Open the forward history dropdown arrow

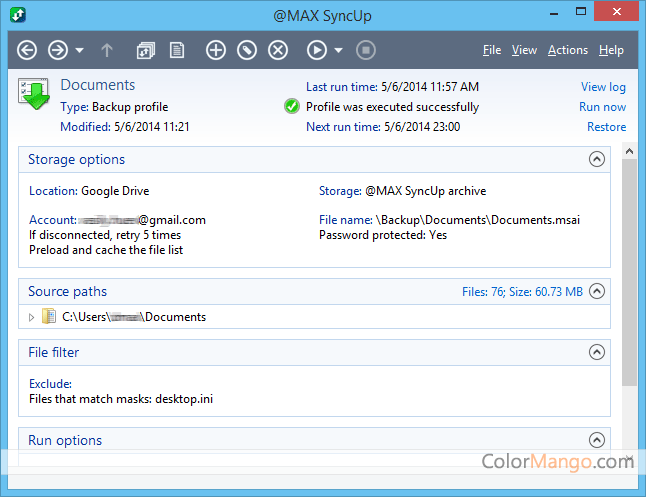pyautogui.click(x=80, y=51)
